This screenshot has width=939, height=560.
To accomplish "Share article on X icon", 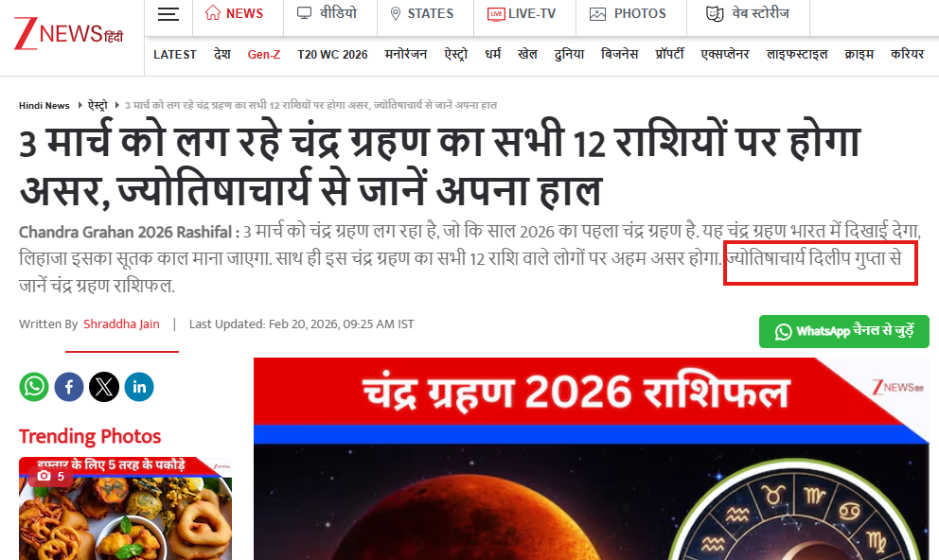I will (x=104, y=387).
